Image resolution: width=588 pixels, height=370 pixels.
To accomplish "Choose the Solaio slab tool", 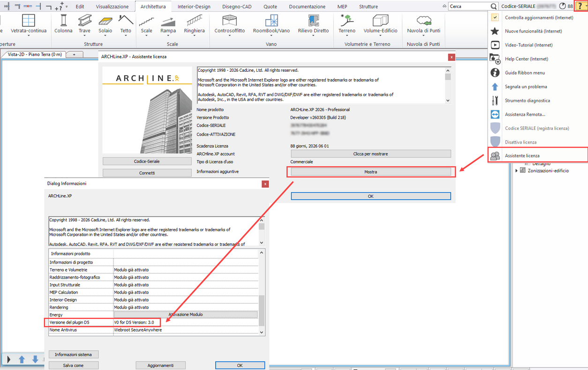I will click(x=105, y=23).
